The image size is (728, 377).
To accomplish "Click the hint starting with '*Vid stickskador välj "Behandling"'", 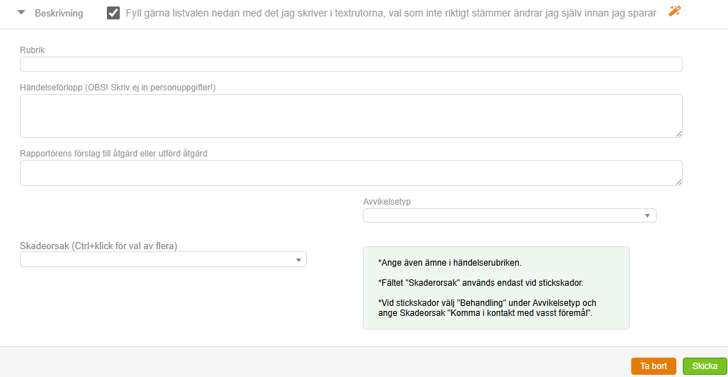I will 487,308.
